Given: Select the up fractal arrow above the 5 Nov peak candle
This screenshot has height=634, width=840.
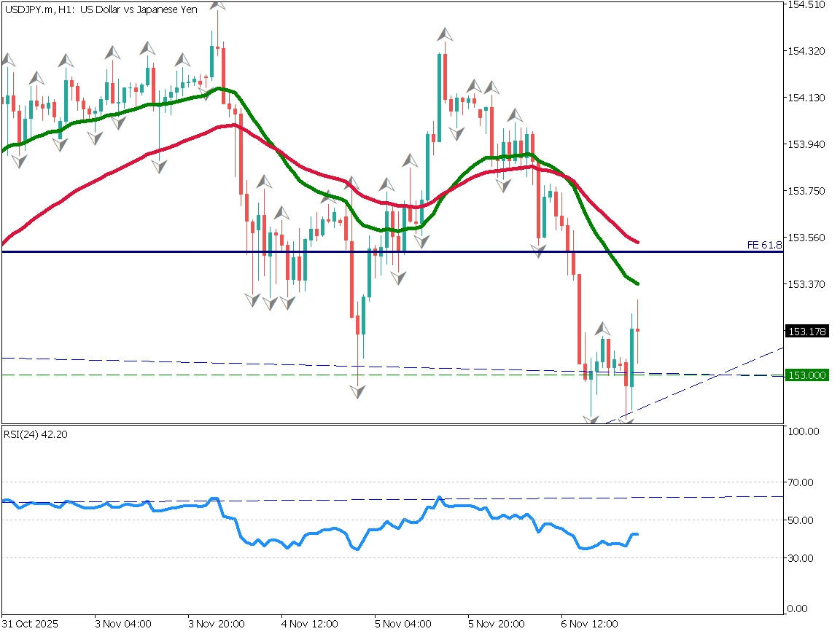Looking at the screenshot, I should [x=445, y=34].
